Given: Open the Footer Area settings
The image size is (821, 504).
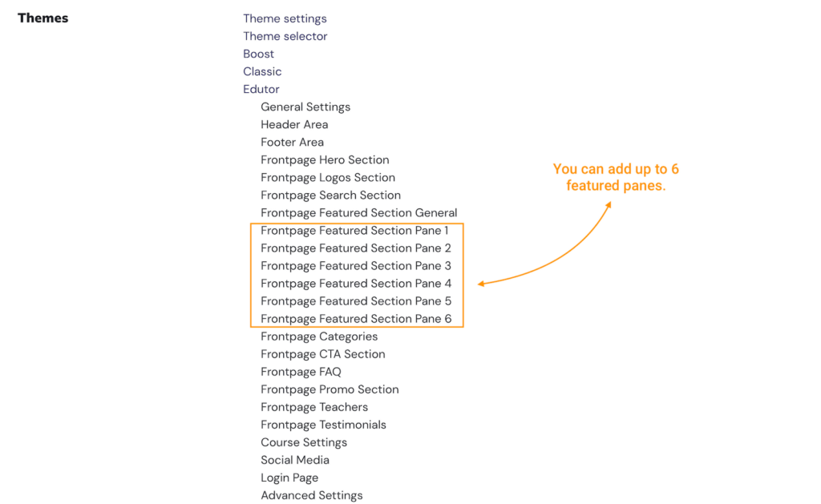Looking at the screenshot, I should [x=292, y=142].
